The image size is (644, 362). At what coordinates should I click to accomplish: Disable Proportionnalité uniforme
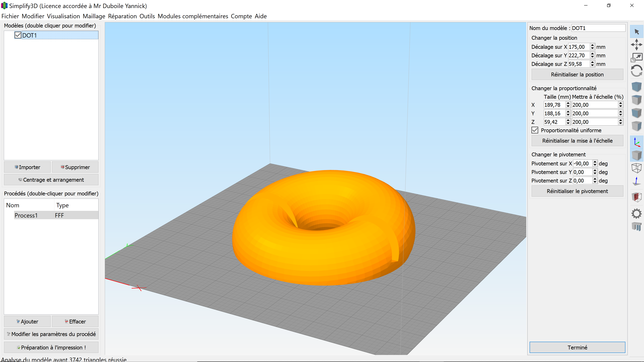[535, 130]
